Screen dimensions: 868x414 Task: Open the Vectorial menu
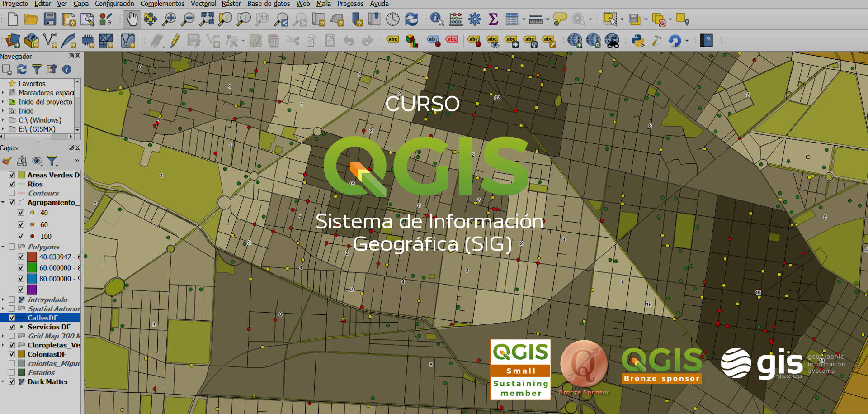[x=203, y=4]
